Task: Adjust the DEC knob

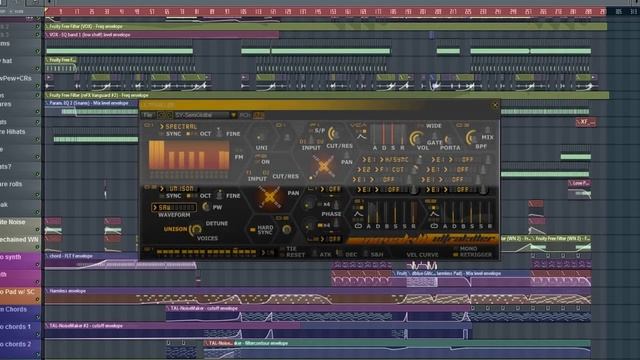Action: point(339,253)
